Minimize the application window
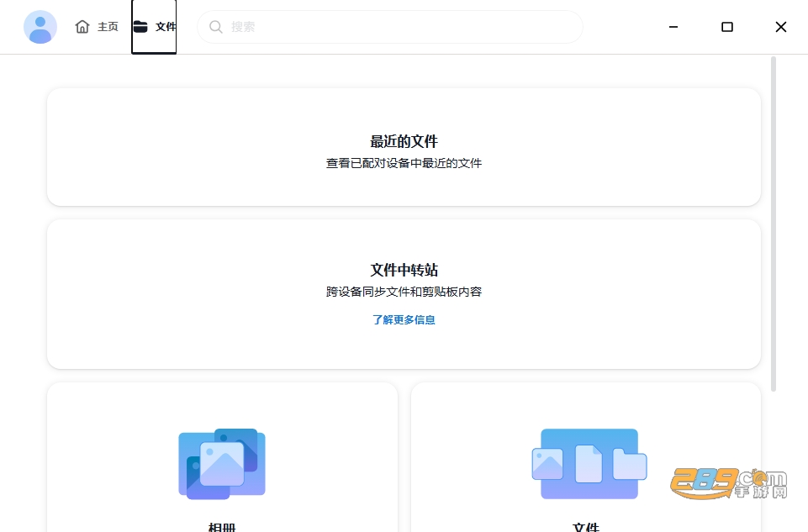The height and width of the screenshot is (532, 808). (x=673, y=27)
